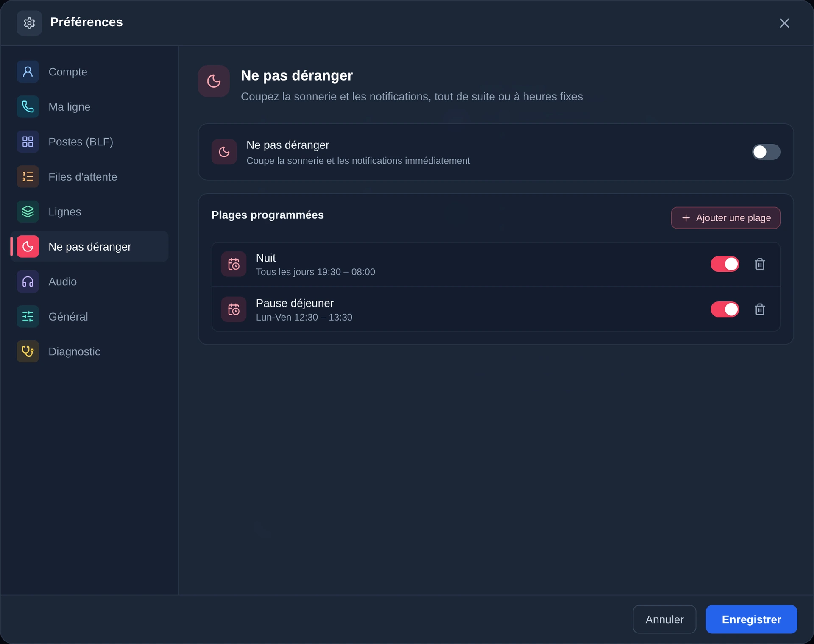Select the Audio headphones icon
The height and width of the screenshot is (644, 814).
(x=28, y=282)
